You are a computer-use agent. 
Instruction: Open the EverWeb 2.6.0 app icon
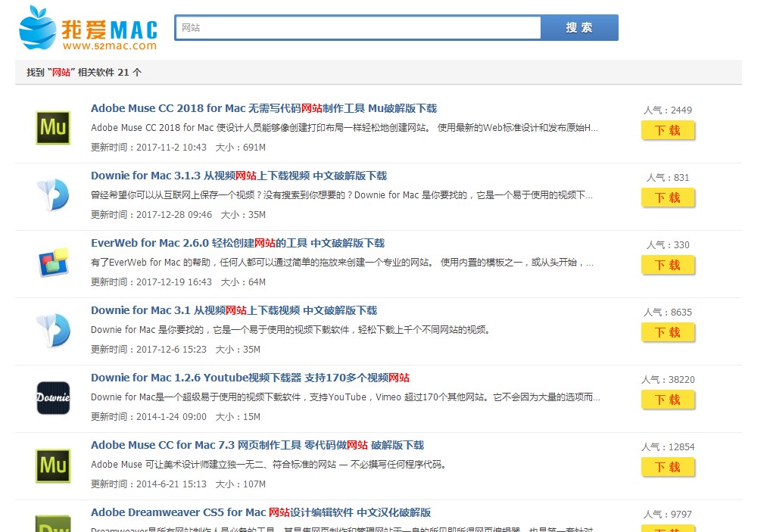(x=53, y=262)
